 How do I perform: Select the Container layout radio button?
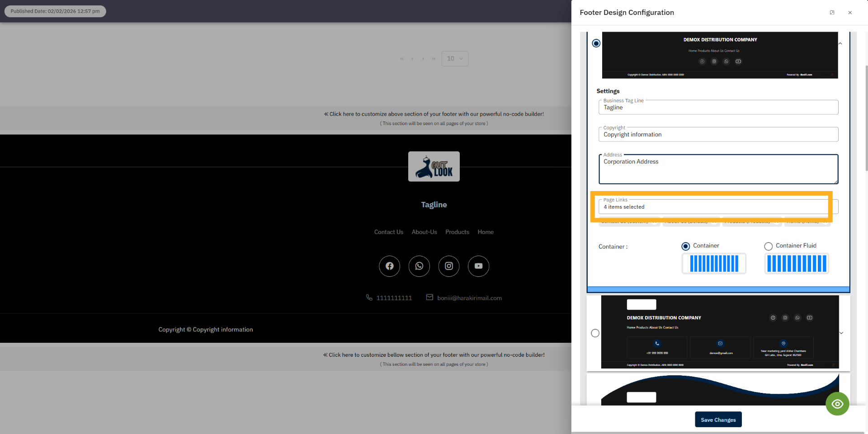(x=685, y=246)
